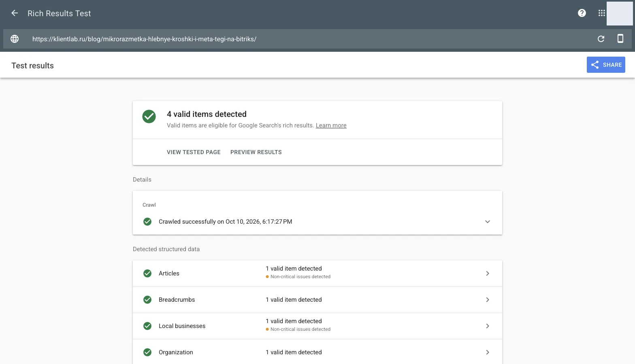This screenshot has width=635, height=364.
Task: Click the Organization green check icon
Action: pyautogui.click(x=147, y=352)
